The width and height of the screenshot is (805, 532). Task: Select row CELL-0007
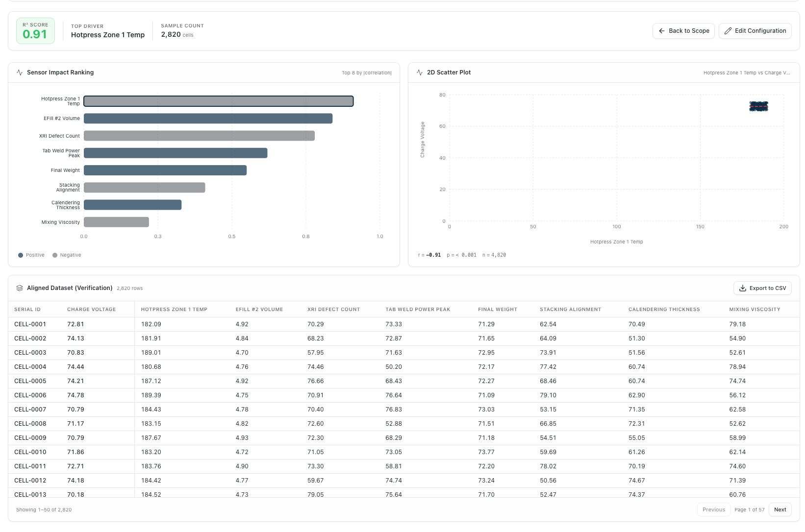[x=404, y=410]
